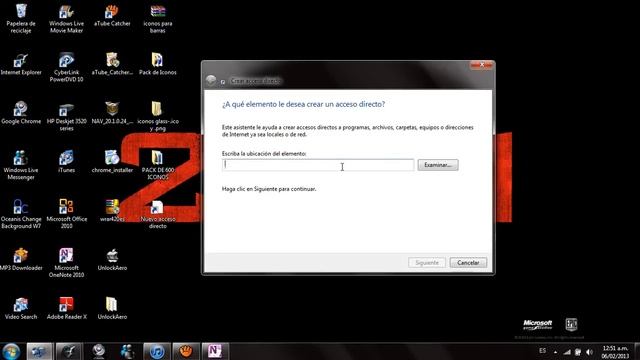640x360 pixels.
Task: Open Windows Live Messenger from taskbar
Action: (127, 351)
